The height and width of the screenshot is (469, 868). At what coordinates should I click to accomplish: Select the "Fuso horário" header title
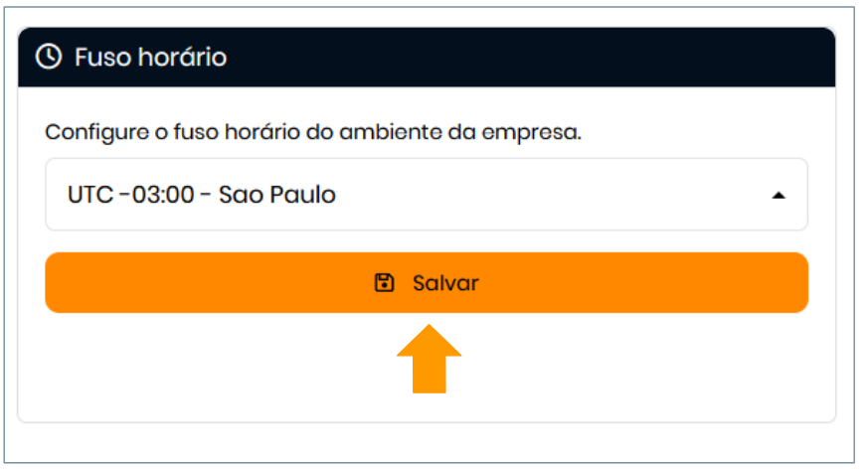click(x=150, y=58)
